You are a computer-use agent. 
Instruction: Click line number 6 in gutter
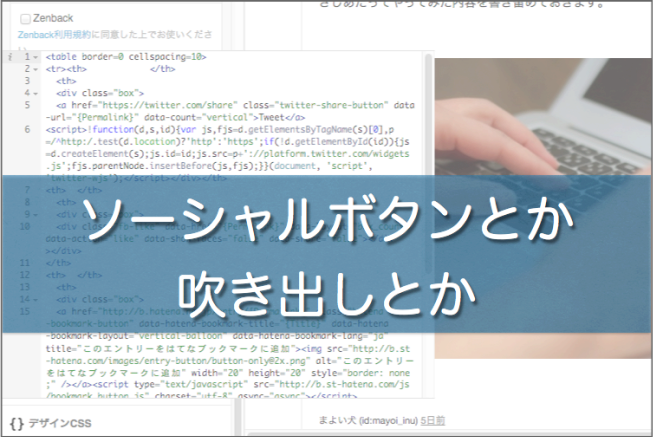(x=27, y=129)
